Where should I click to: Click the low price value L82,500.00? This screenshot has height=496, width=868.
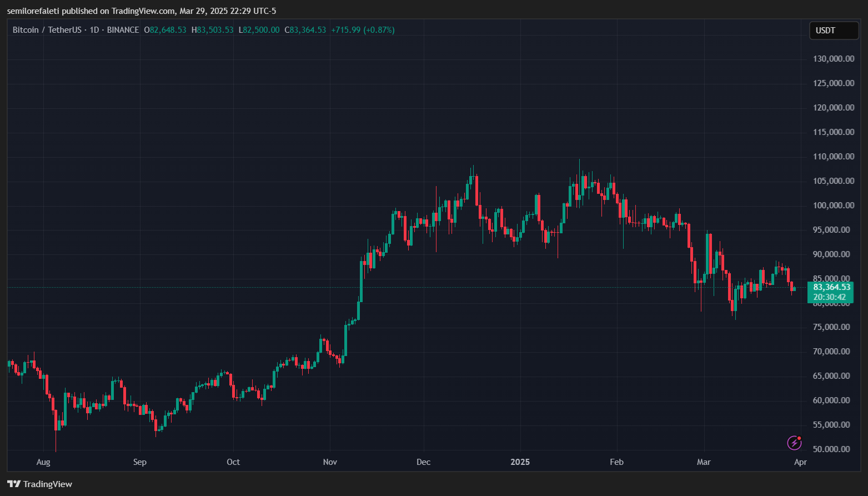[259, 29]
